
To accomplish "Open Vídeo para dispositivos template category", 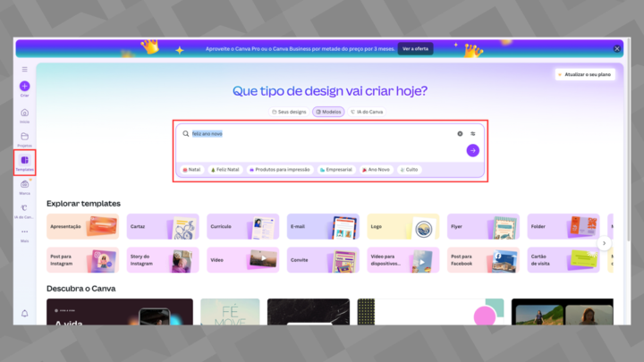I will 403,260.
